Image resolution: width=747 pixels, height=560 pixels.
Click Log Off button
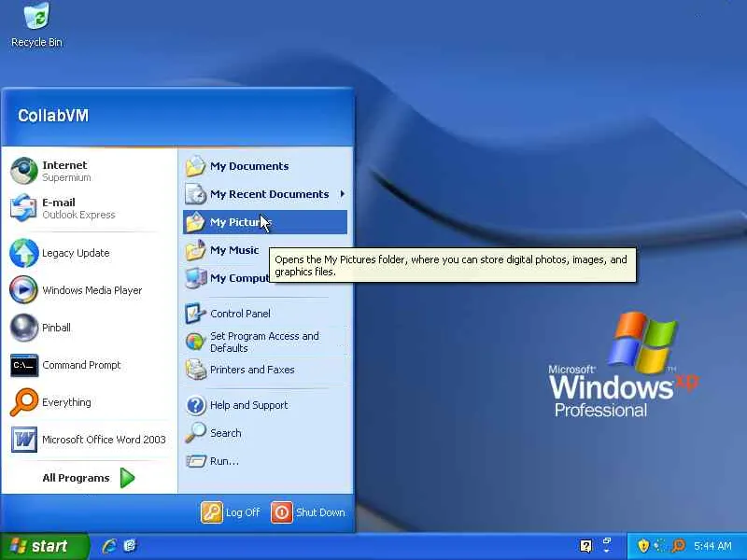[x=231, y=512]
